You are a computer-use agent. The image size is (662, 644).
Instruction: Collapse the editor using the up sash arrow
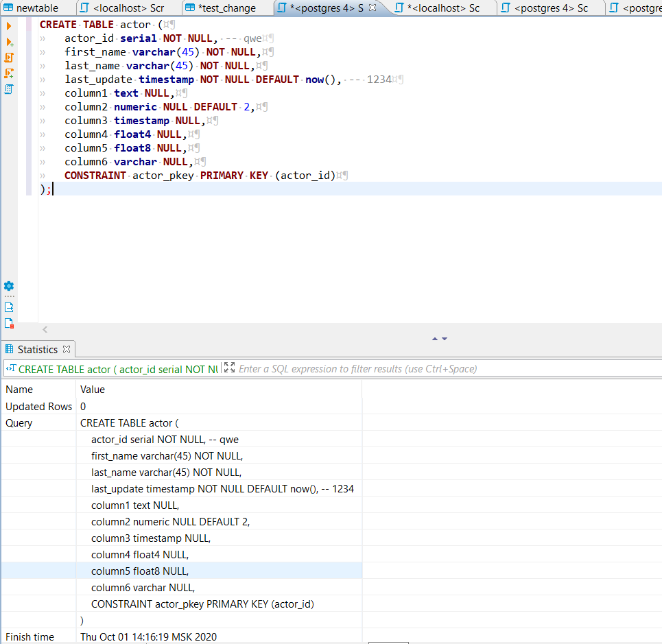(x=434, y=338)
